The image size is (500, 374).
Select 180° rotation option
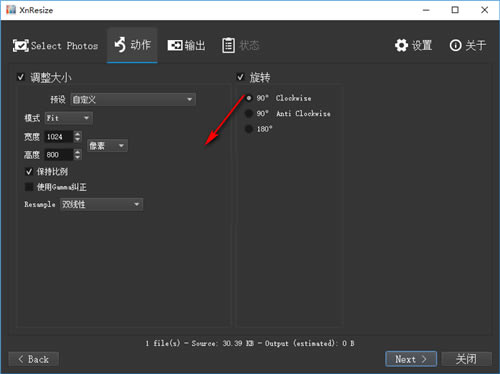249,129
